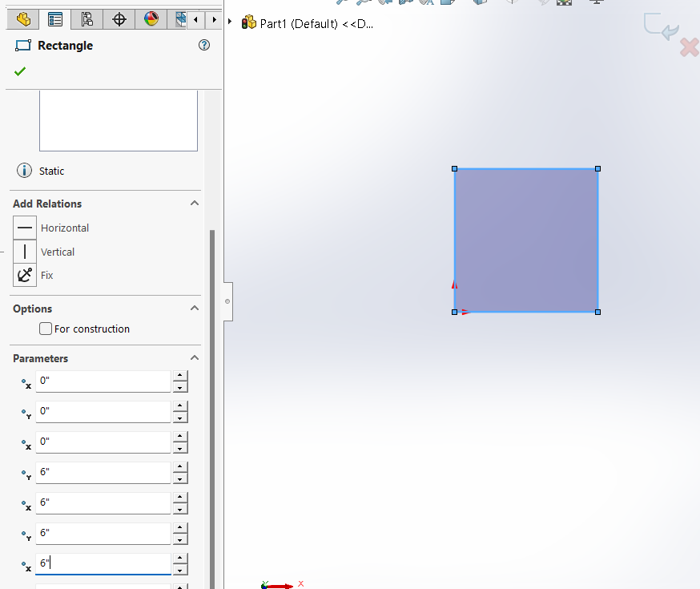The image size is (700, 589).
Task: Click the Part1 part icon
Action: point(248,22)
